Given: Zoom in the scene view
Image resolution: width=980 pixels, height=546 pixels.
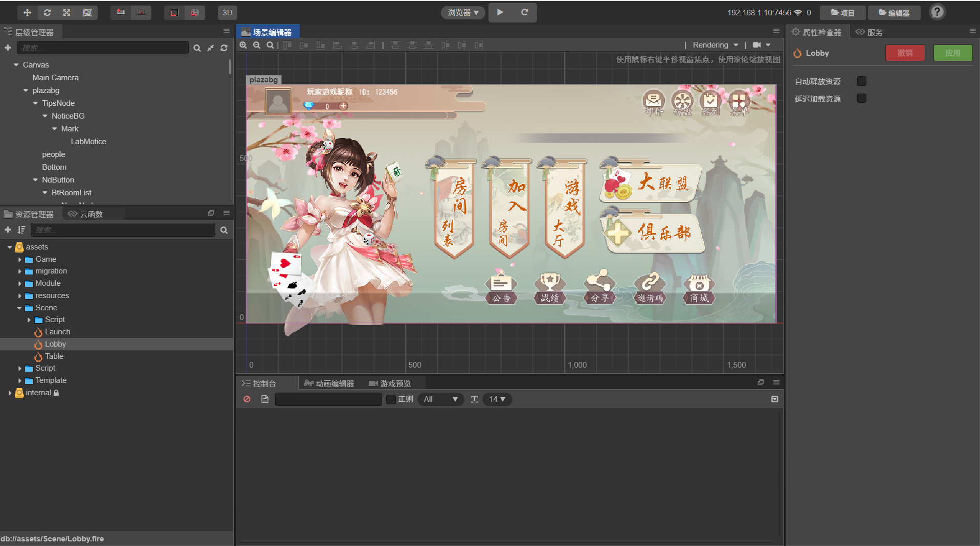Looking at the screenshot, I should (x=243, y=45).
